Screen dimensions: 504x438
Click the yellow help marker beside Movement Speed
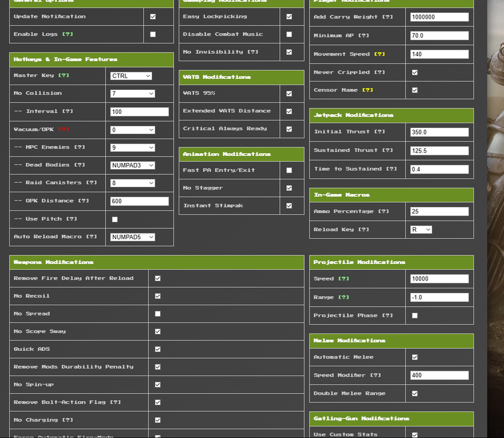(x=379, y=54)
